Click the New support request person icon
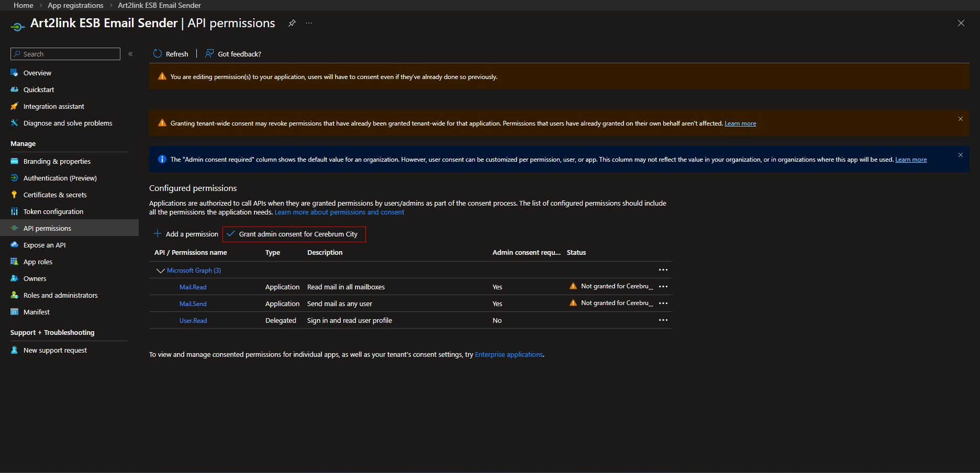 [x=14, y=350]
